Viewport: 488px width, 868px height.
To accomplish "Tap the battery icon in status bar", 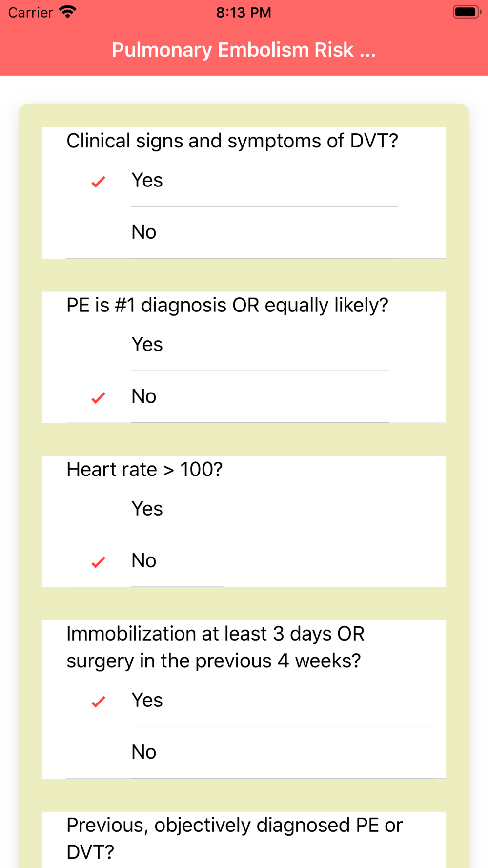I will (x=467, y=12).
